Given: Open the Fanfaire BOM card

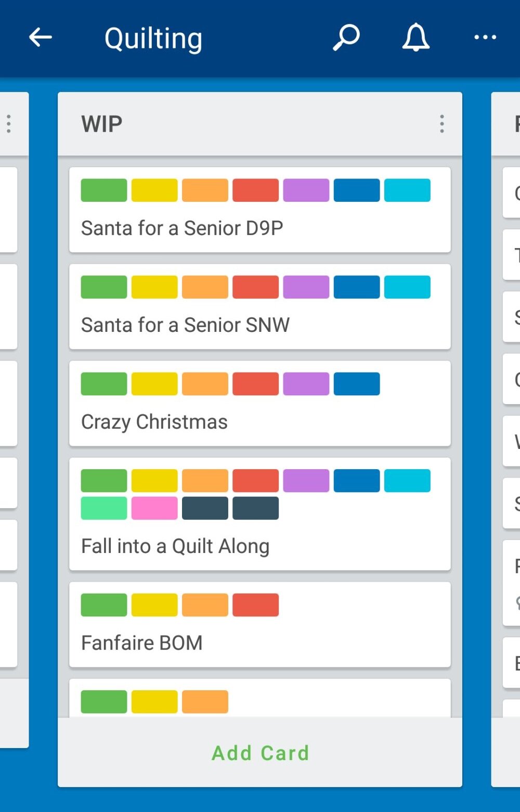Looking at the screenshot, I should pyautogui.click(x=260, y=624).
